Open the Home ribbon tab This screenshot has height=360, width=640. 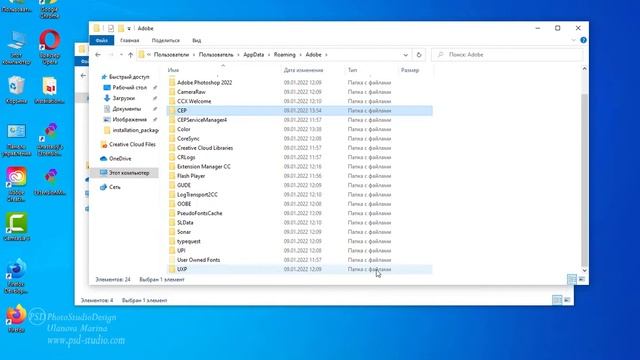130,40
